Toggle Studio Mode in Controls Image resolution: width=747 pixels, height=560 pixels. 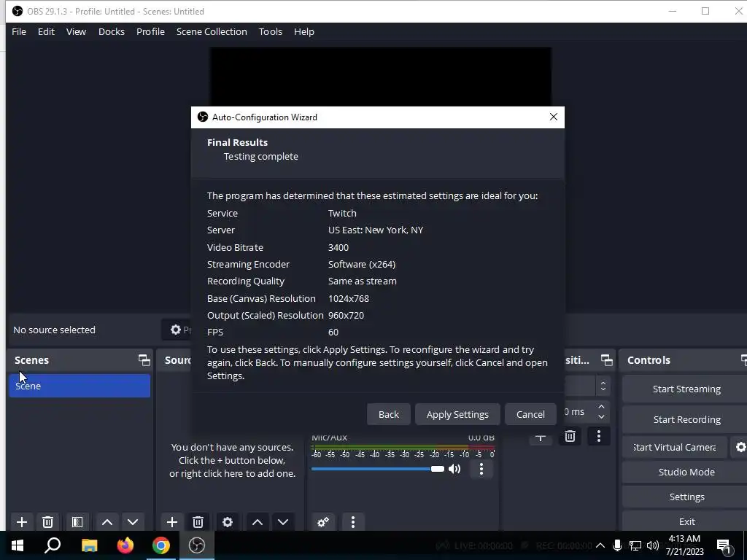pyautogui.click(x=686, y=472)
